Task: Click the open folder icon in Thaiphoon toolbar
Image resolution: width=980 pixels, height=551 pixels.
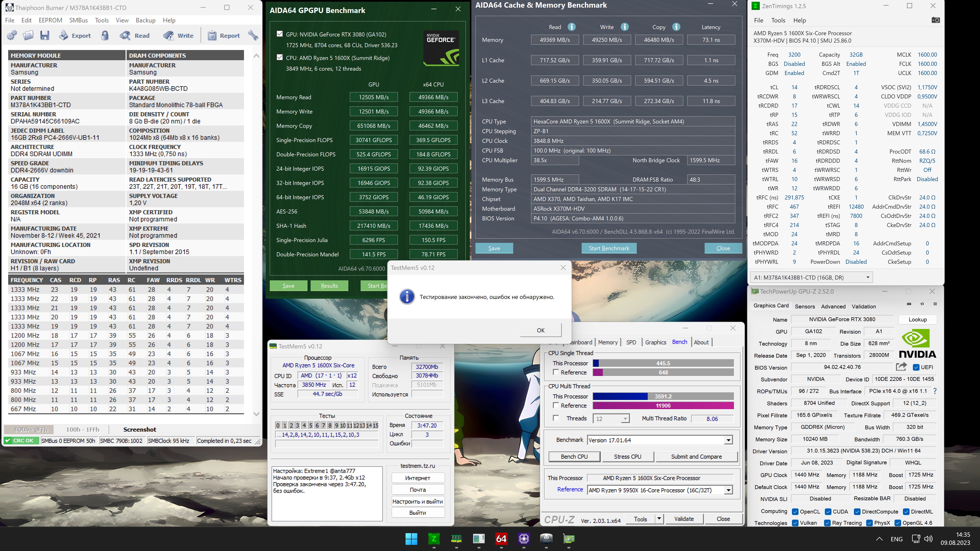Action: coord(28,35)
